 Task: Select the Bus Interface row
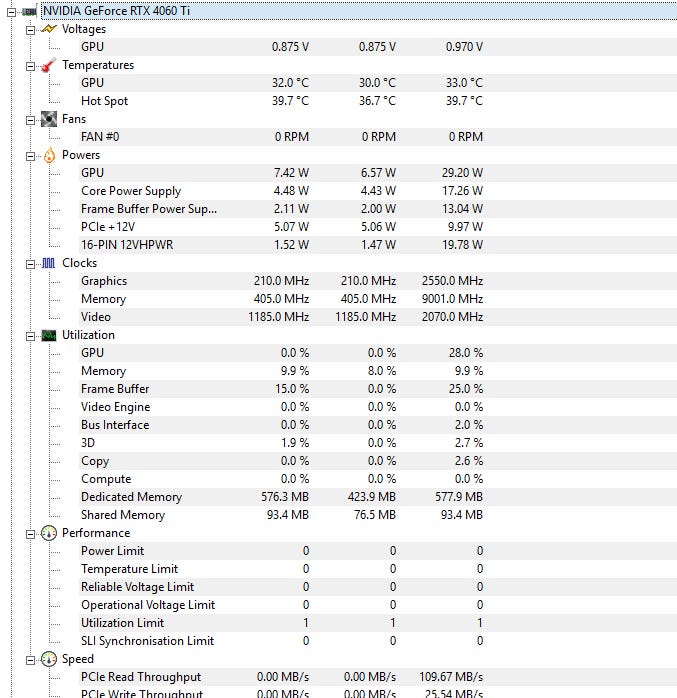pyautogui.click(x=378, y=425)
